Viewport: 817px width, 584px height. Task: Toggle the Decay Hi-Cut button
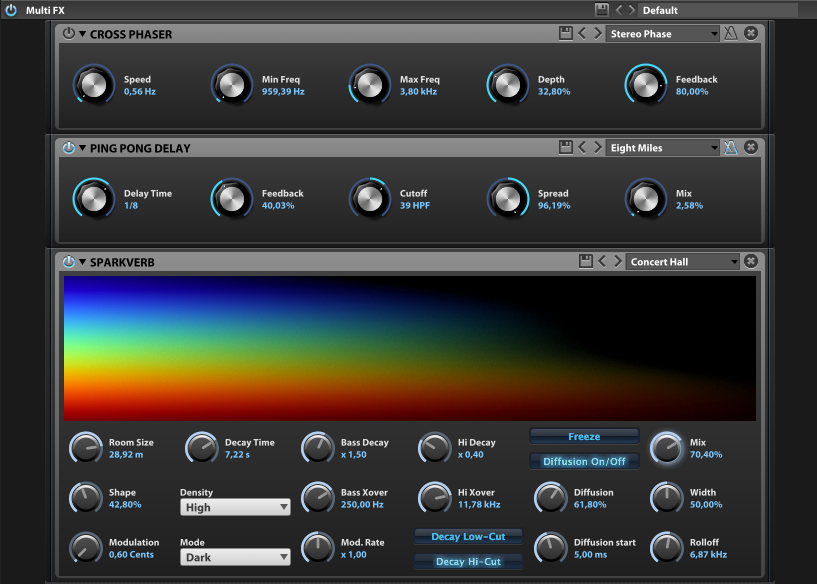468,561
